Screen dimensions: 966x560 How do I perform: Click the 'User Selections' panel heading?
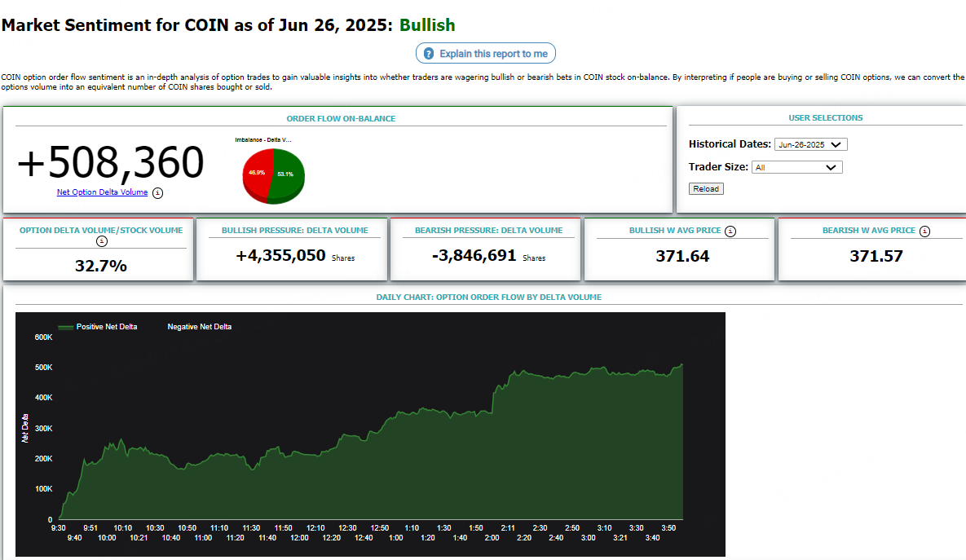(826, 117)
